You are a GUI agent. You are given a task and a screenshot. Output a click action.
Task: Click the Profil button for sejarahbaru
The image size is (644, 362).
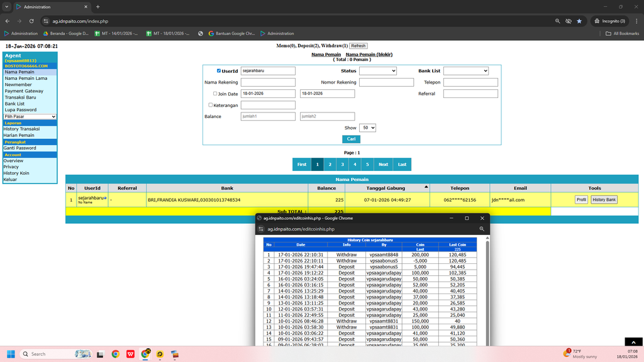click(x=581, y=199)
